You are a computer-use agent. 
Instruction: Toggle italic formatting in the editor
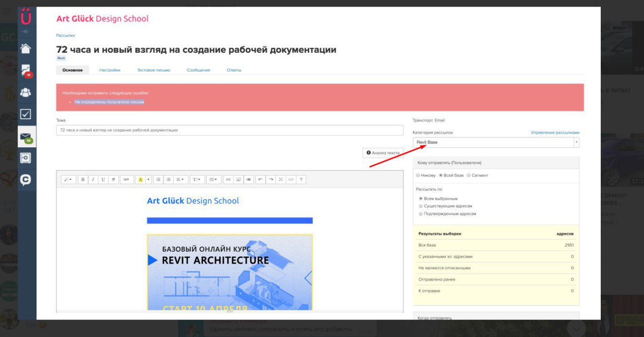(93, 180)
